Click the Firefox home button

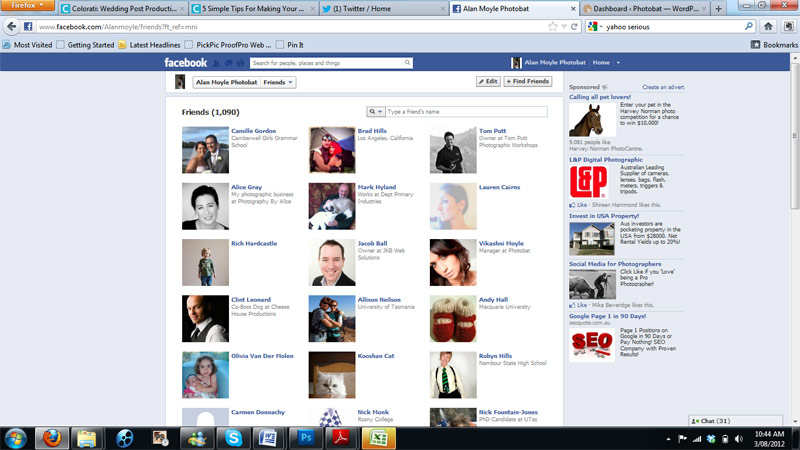pos(769,27)
